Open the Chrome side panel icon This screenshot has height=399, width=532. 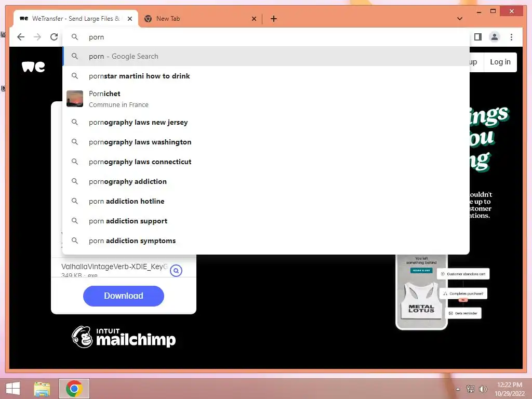tap(478, 37)
